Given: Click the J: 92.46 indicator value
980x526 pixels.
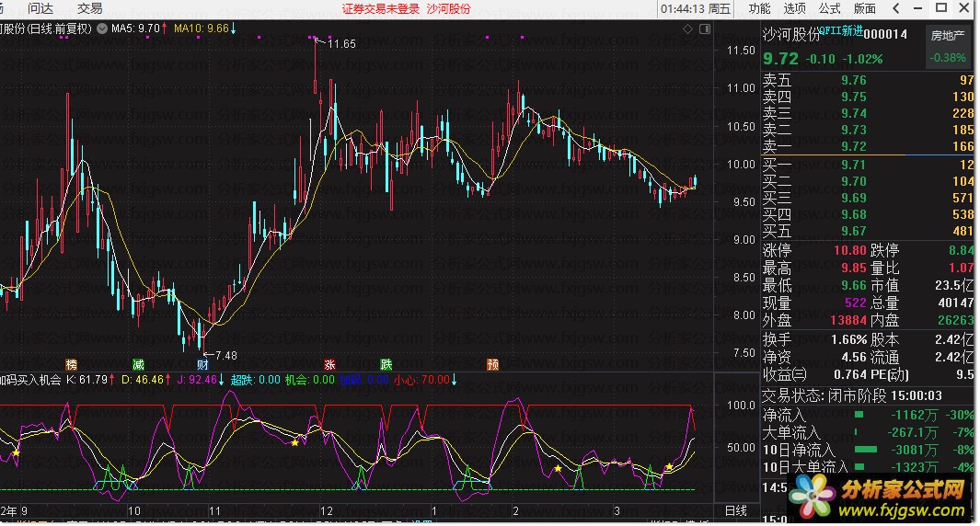Looking at the screenshot, I should (201, 380).
